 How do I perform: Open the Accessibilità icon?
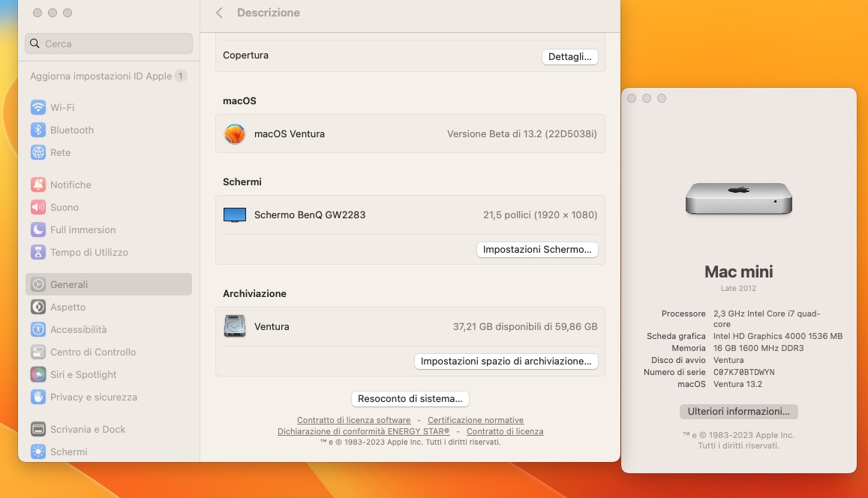pyautogui.click(x=38, y=330)
